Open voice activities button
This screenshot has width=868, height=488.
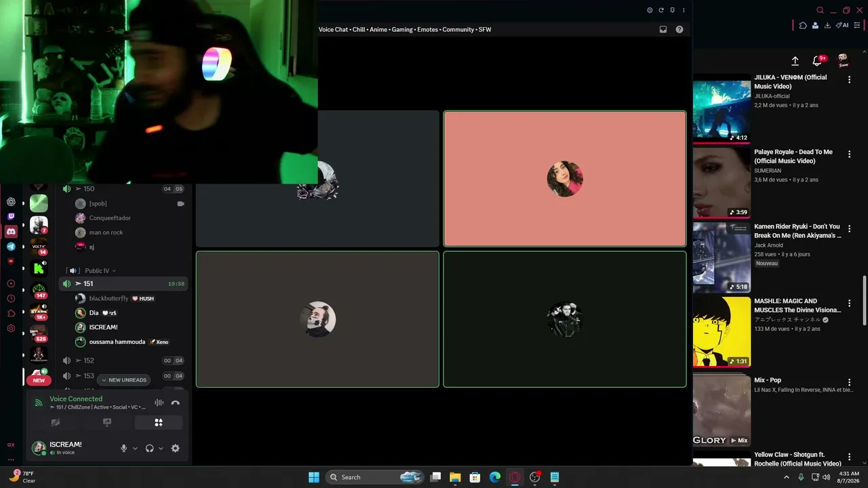tap(159, 422)
